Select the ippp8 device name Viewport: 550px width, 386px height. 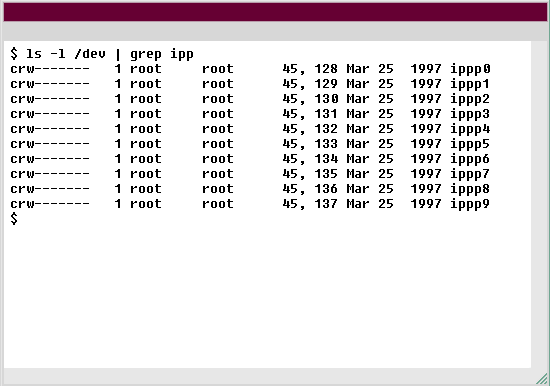[x=470, y=189]
